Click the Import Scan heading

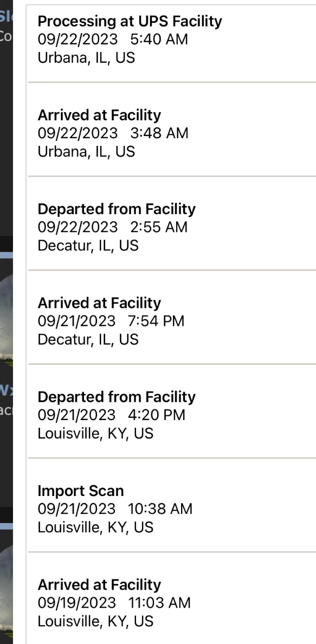point(81,491)
